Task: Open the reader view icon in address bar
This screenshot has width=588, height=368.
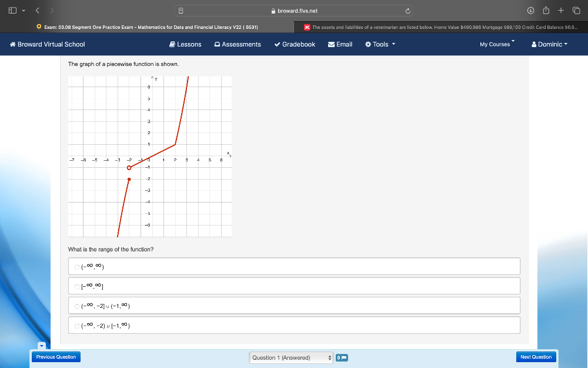Action: pos(181,11)
